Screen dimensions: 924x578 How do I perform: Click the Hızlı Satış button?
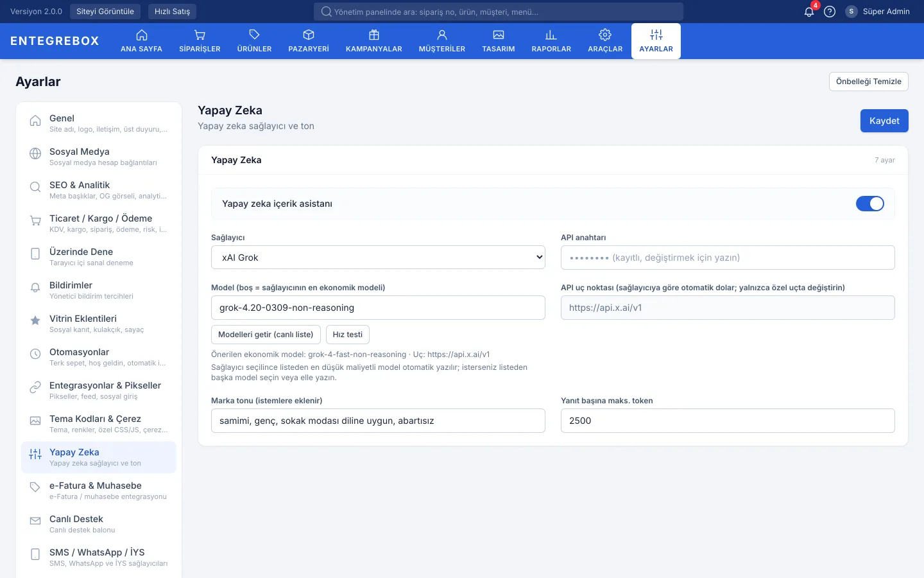point(172,12)
